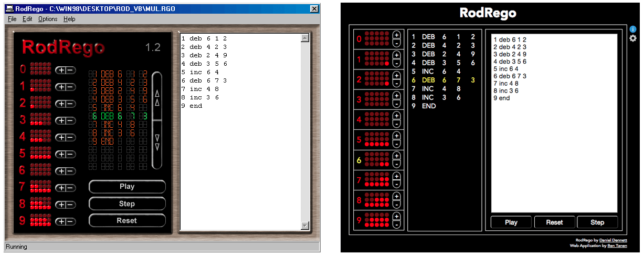644x254 pixels.
Task: Open the File menu
Action: pos(12,19)
